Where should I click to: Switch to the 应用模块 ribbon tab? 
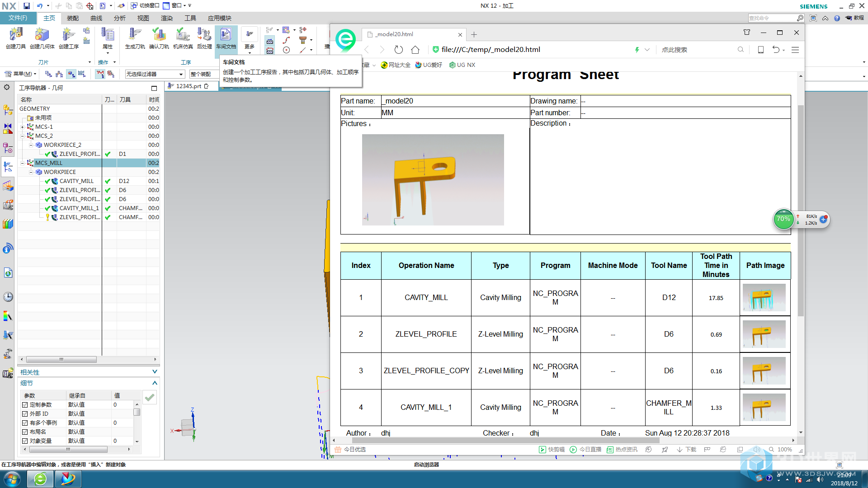(x=220, y=18)
